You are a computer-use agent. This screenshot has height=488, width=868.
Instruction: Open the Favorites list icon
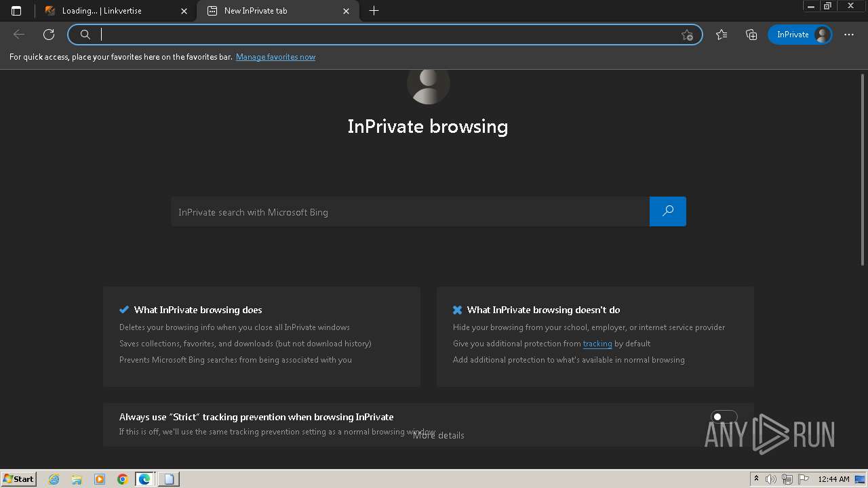pos(722,35)
